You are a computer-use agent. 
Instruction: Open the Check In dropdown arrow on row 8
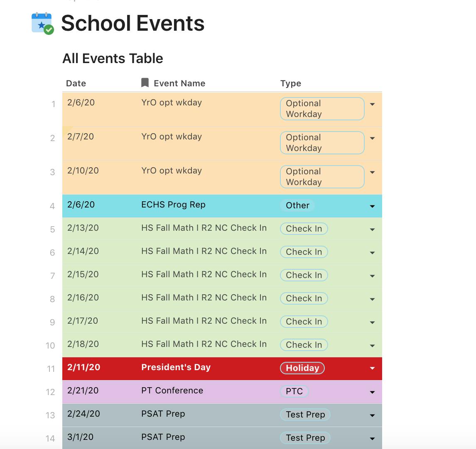[x=372, y=300]
